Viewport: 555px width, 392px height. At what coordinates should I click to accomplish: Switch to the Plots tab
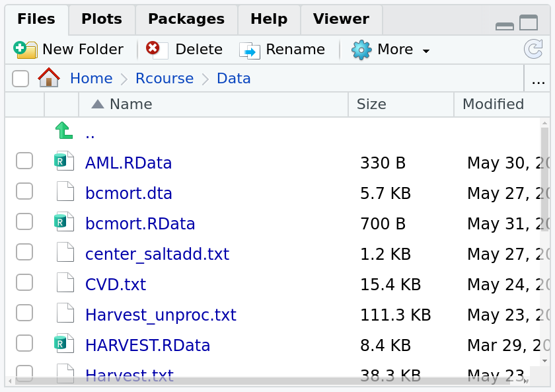point(101,19)
